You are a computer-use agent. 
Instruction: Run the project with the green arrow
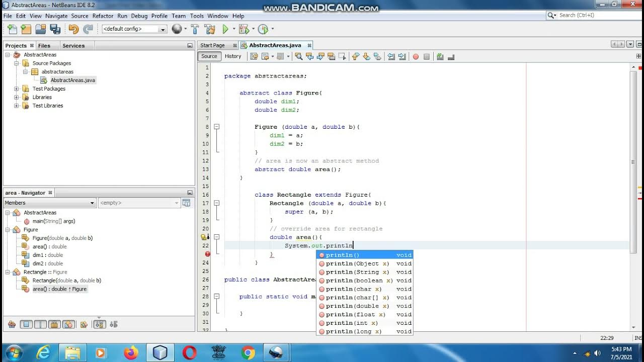tap(225, 29)
